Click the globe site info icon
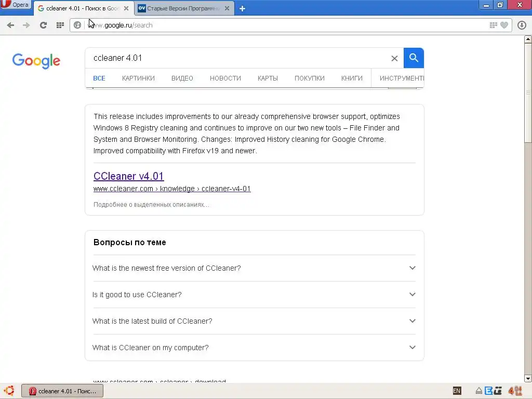Screen dimensions: 532x399 (77, 25)
